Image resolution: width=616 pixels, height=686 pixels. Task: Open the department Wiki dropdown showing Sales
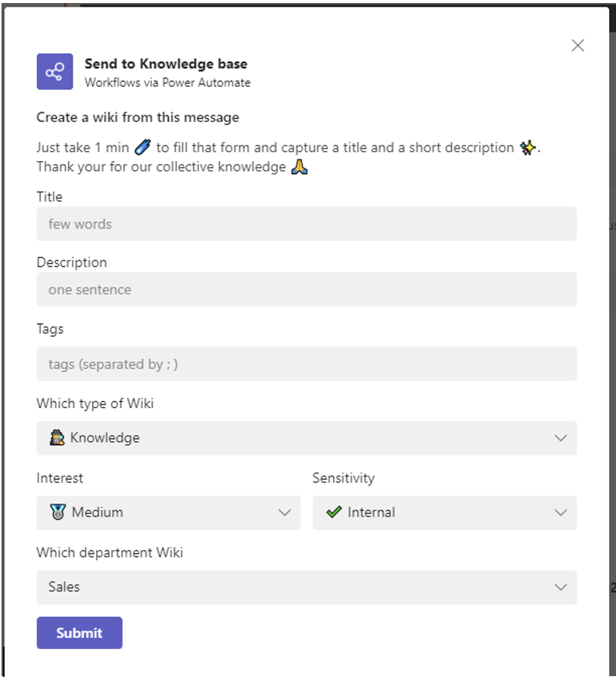pos(306,587)
